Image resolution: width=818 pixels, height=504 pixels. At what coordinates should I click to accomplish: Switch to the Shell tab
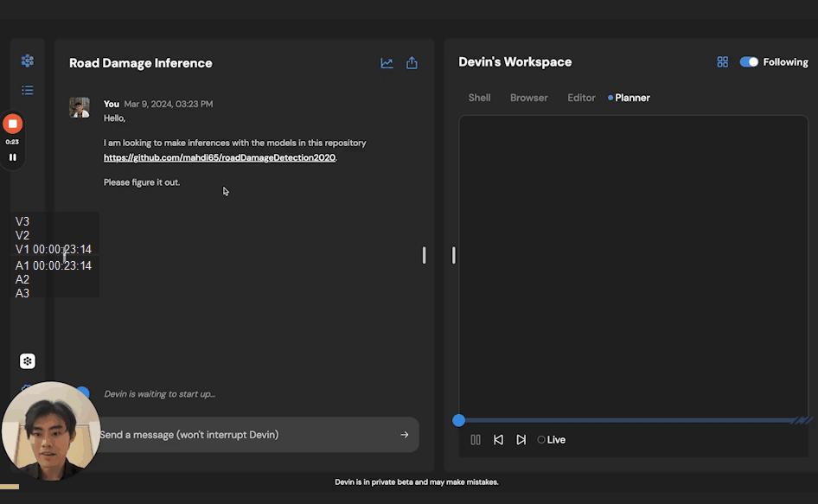tap(479, 98)
